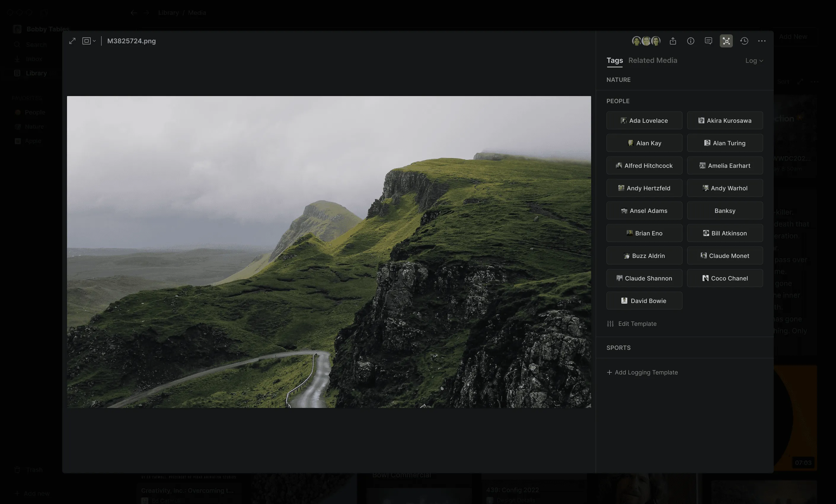836x504 pixels.
Task: Toggle the Ada Lovelace tag
Action: 644,120
